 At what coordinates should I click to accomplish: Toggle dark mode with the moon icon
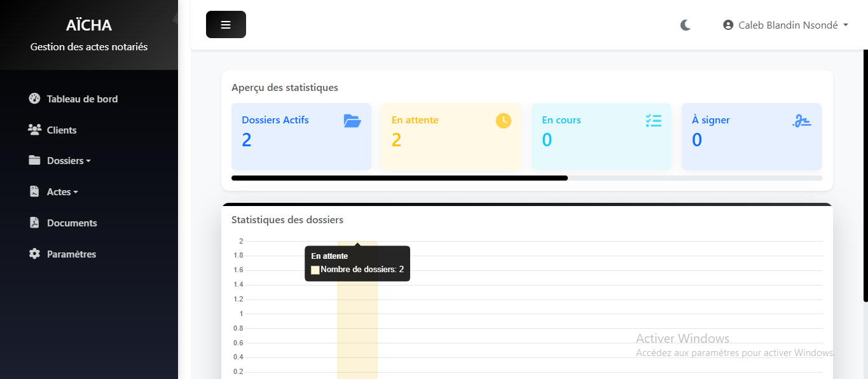pyautogui.click(x=685, y=25)
